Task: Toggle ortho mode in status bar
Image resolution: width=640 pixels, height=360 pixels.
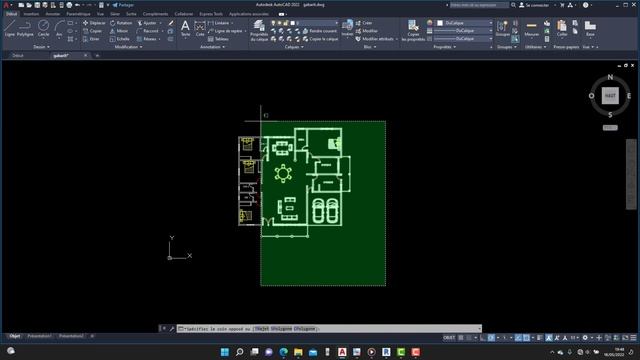Action: (483, 338)
